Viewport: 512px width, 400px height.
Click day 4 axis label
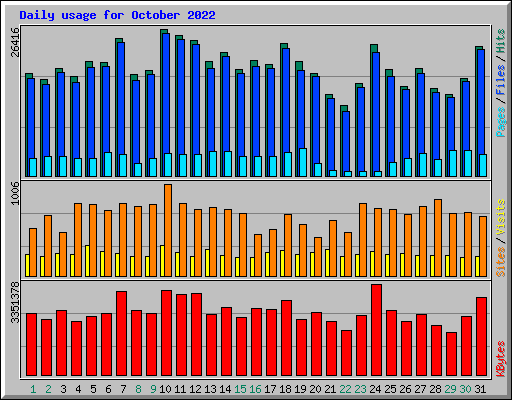(78, 389)
